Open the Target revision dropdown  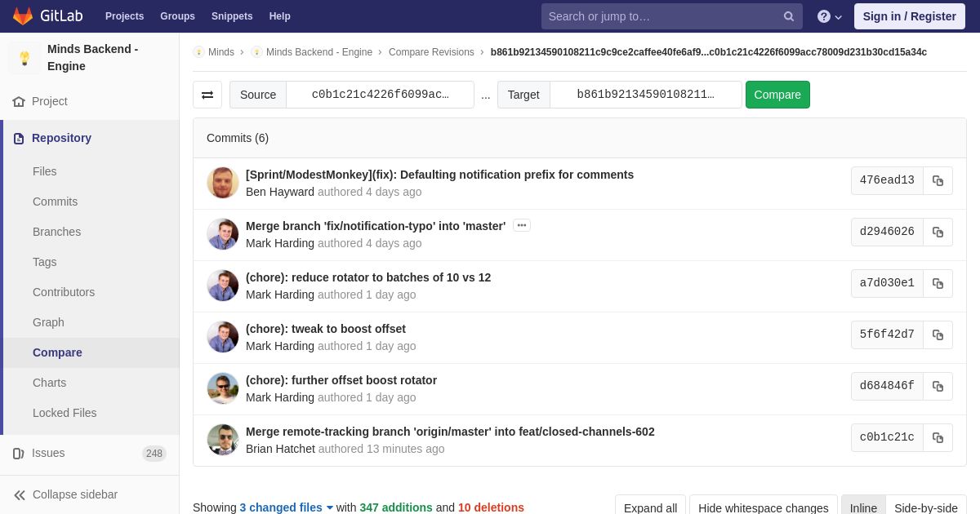tap(645, 95)
